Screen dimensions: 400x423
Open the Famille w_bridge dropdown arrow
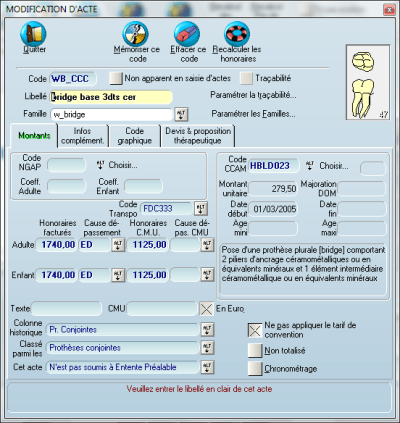(x=181, y=114)
